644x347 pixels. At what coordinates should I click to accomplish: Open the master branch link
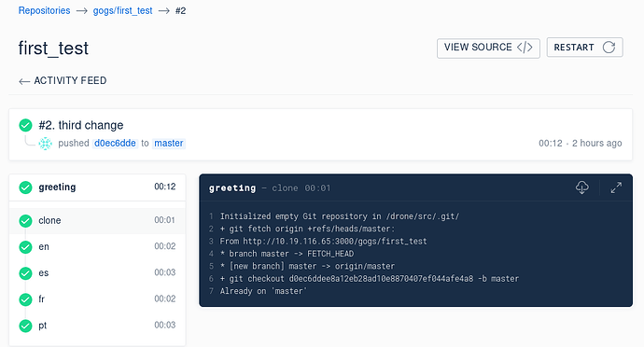click(x=169, y=144)
